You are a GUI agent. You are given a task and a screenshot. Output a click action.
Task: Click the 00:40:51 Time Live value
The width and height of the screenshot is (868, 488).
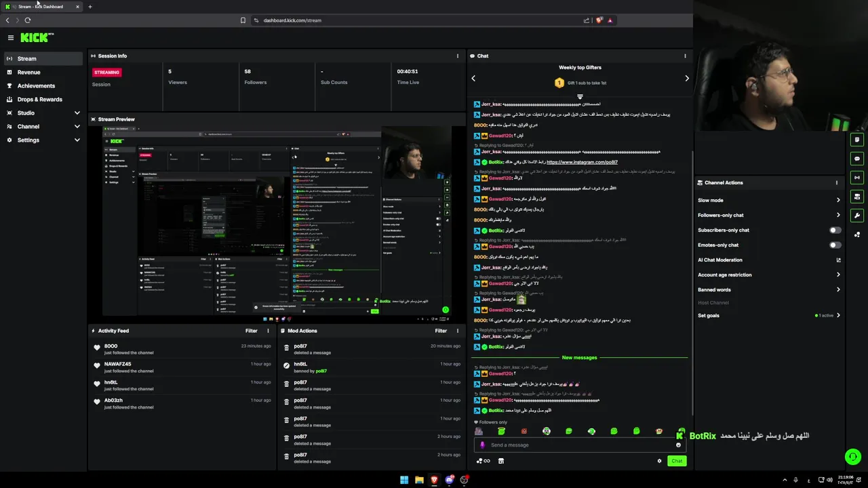408,72
